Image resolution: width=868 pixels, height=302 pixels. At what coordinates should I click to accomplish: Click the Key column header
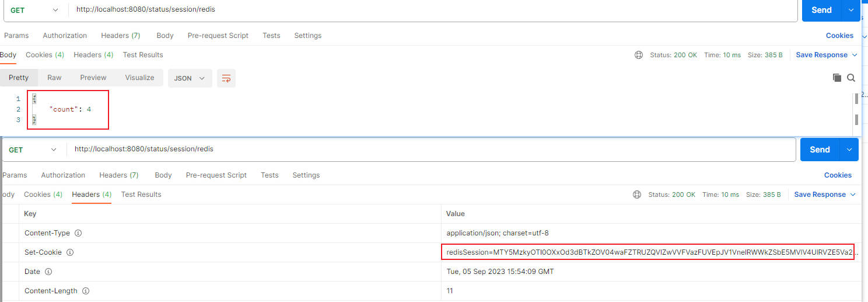point(30,214)
